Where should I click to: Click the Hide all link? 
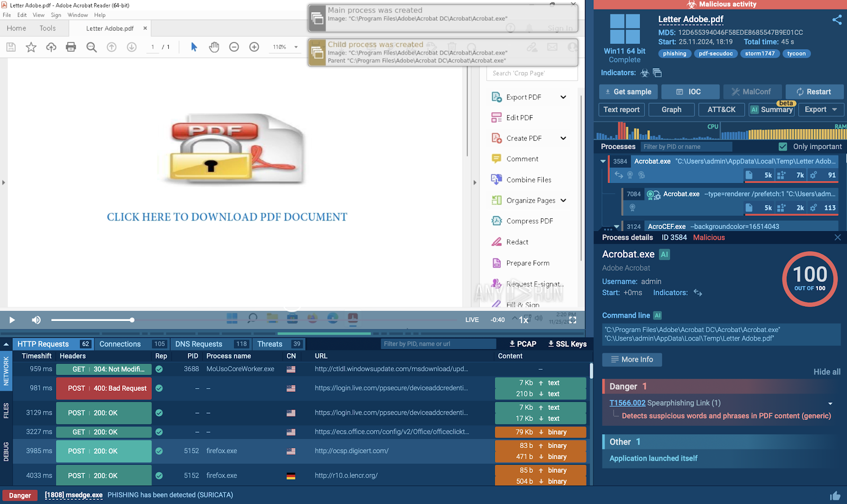(827, 372)
